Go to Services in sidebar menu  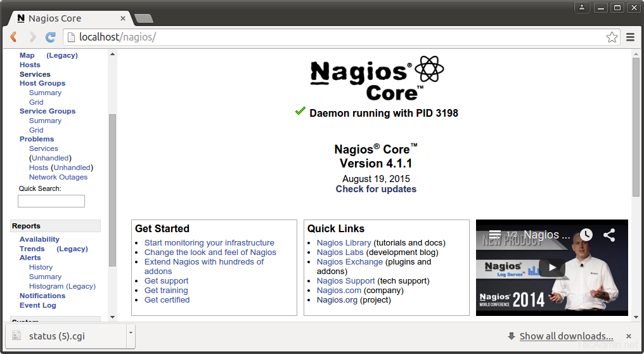point(35,74)
